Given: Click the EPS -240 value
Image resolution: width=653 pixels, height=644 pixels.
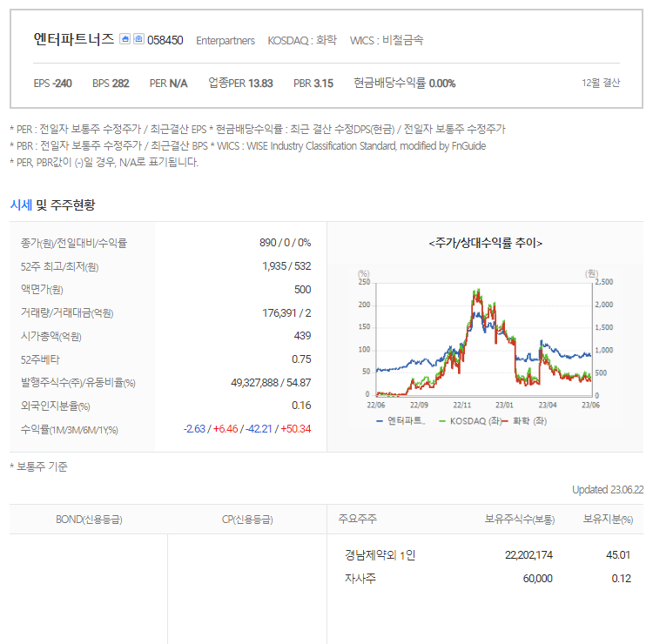Looking at the screenshot, I should pos(52,84).
